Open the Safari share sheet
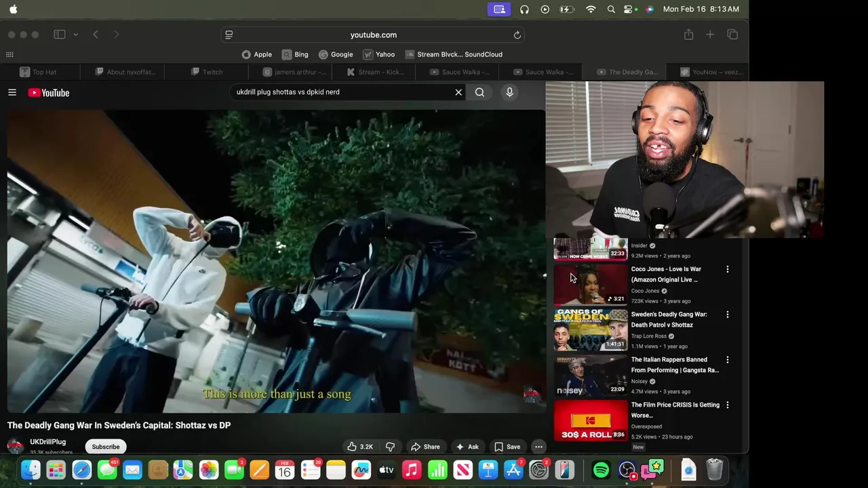This screenshot has height=488, width=868. click(x=688, y=35)
